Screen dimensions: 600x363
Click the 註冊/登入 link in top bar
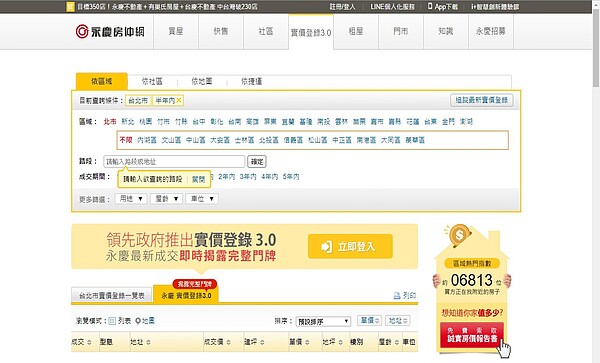(x=342, y=7)
